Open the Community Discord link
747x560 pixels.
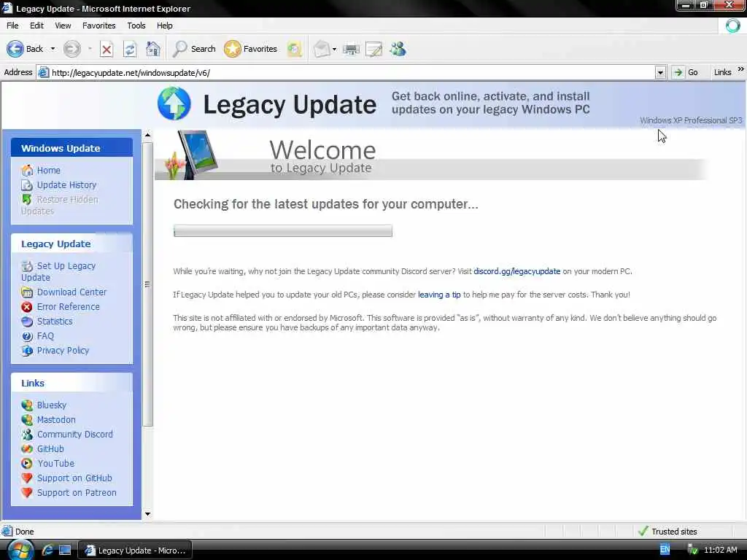click(75, 435)
